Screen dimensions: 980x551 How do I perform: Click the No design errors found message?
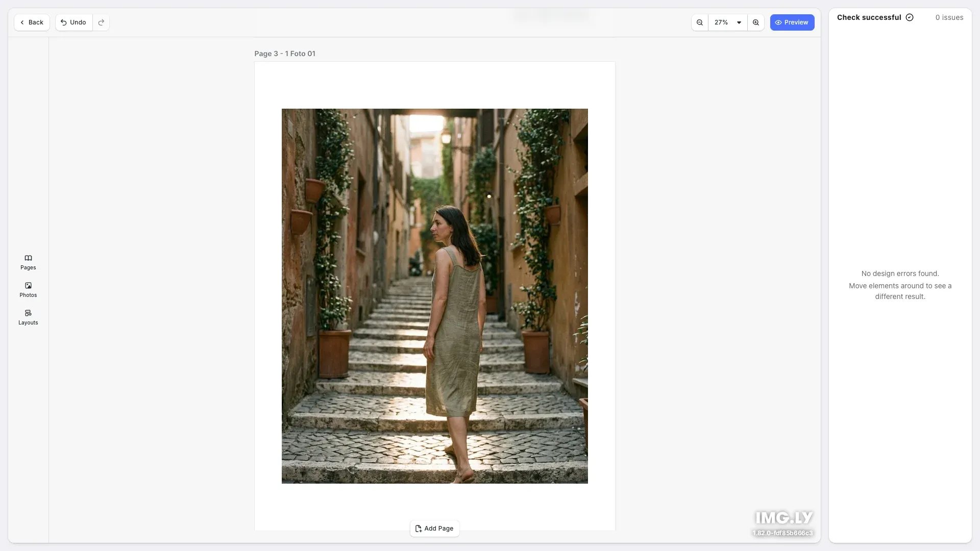[900, 273]
